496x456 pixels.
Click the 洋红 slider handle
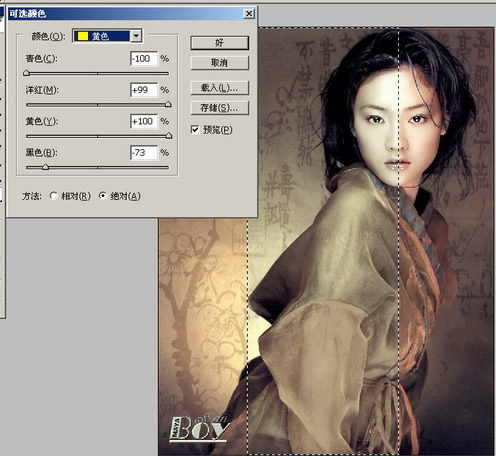[168, 104]
